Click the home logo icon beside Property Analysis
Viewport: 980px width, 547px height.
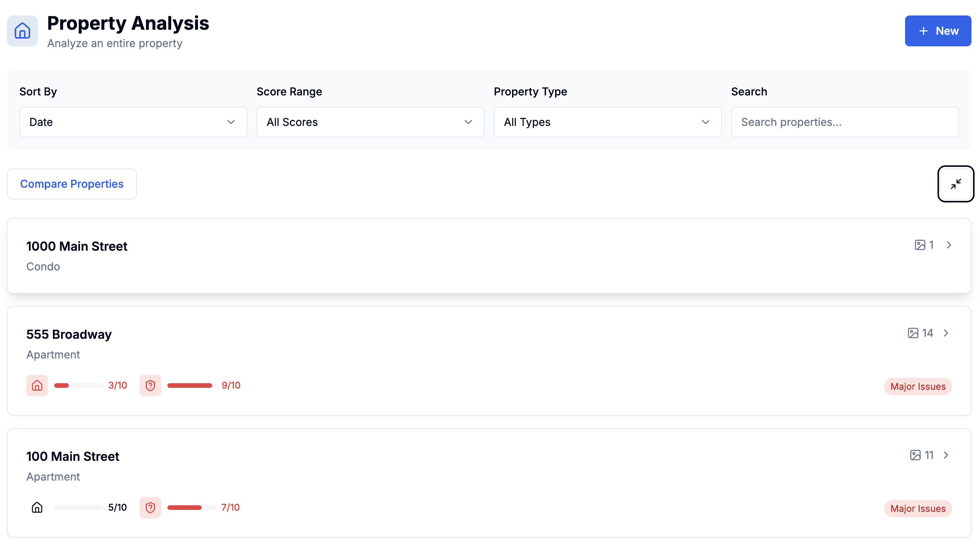(22, 31)
